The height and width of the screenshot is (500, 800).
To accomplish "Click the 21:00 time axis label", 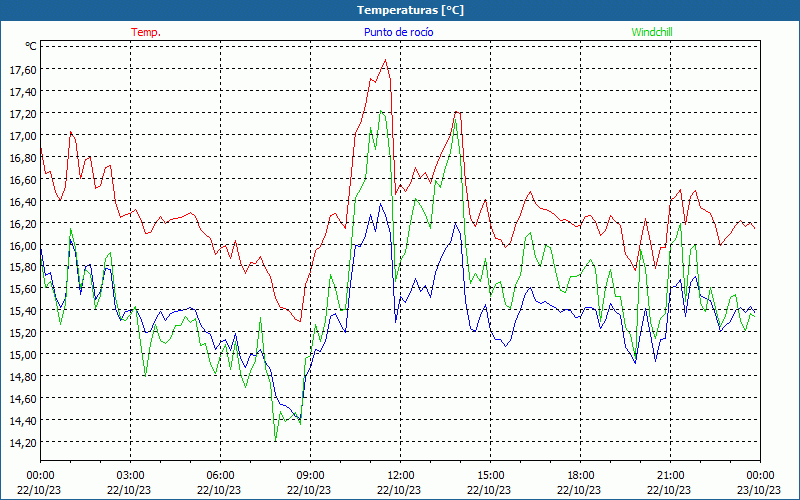I will tap(670, 476).
